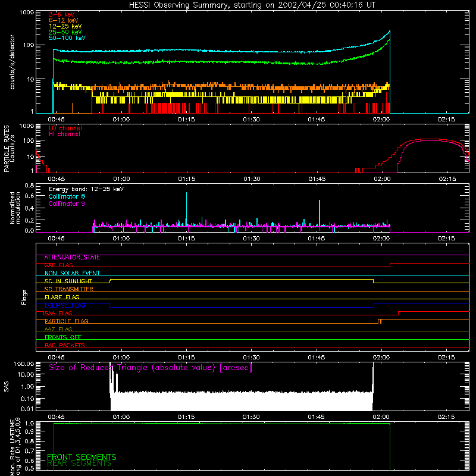Click 01:45 tick under the Flags panel

(x=317, y=358)
